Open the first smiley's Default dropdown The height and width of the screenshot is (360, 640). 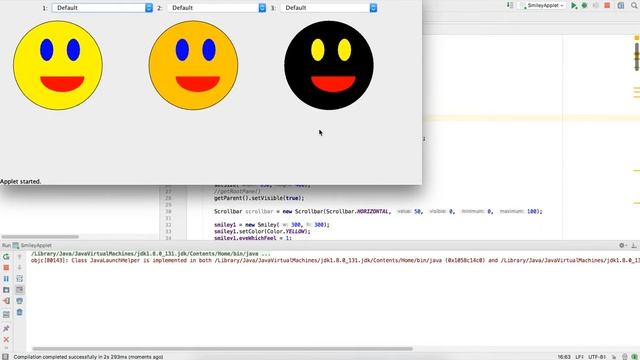point(102,8)
